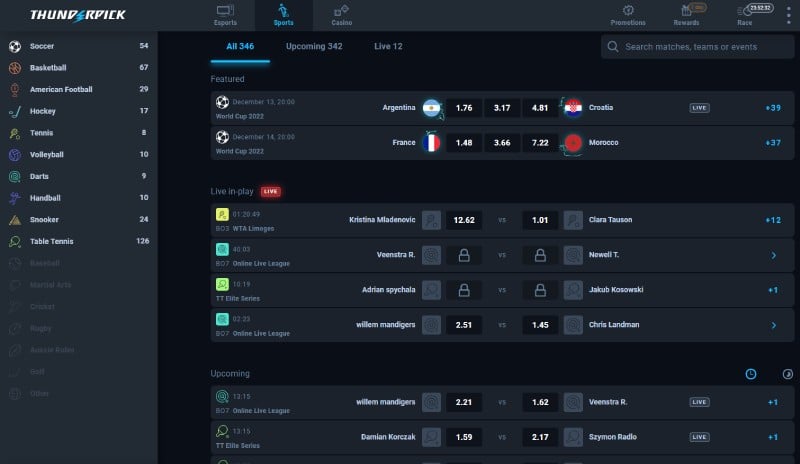
Task: Bet on Damian Korczak at 1.59
Action: pyautogui.click(x=464, y=437)
